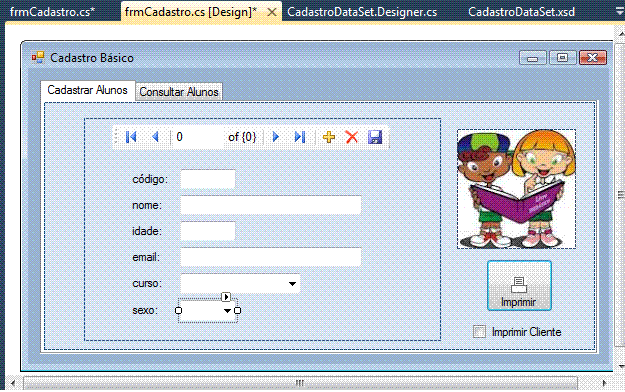Click the horizontal scrollbar left arrow
The height and width of the screenshot is (392, 625).
[13, 383]
